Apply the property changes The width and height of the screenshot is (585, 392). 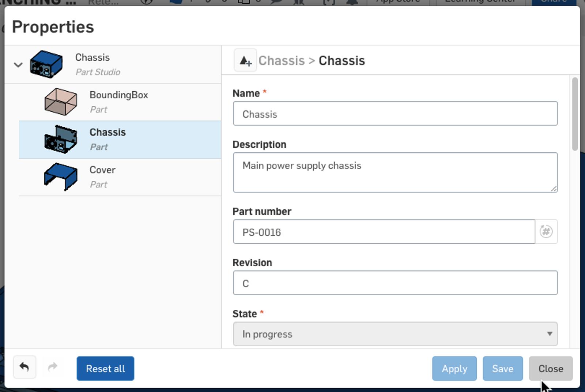click(x=454, y=368)
